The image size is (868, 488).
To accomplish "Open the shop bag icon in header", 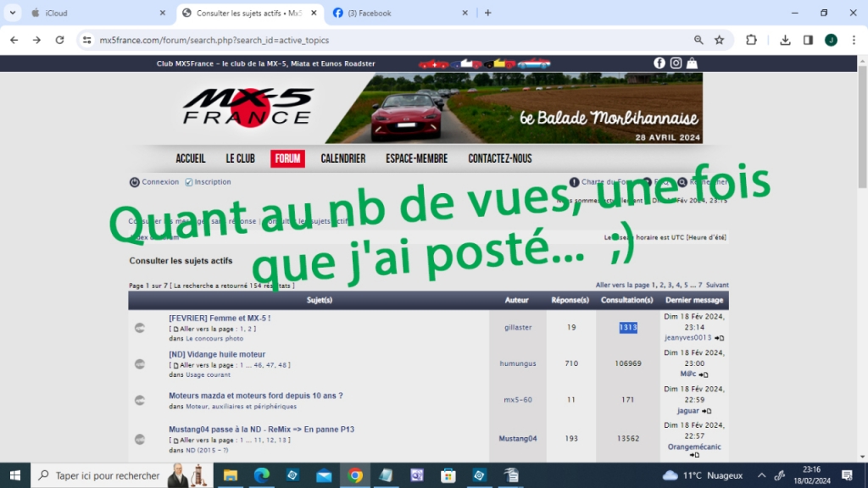I will pyautogui.click(x=692, y=63).
